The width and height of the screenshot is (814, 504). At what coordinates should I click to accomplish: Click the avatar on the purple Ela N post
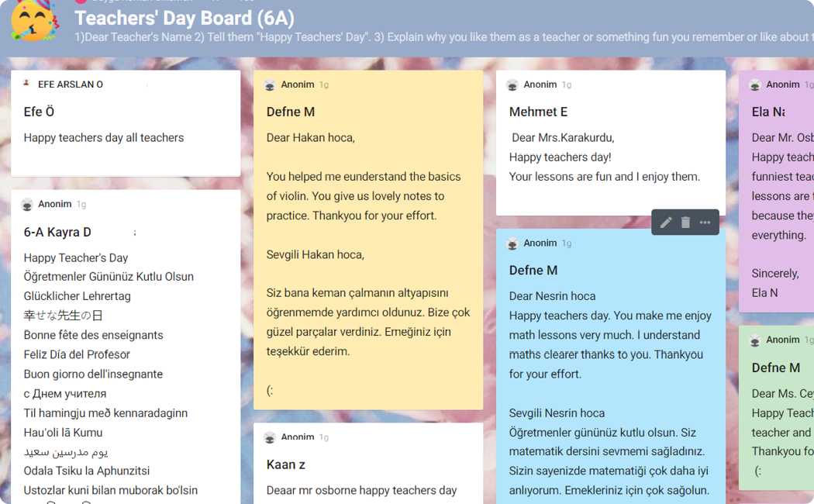click(755, 85)
